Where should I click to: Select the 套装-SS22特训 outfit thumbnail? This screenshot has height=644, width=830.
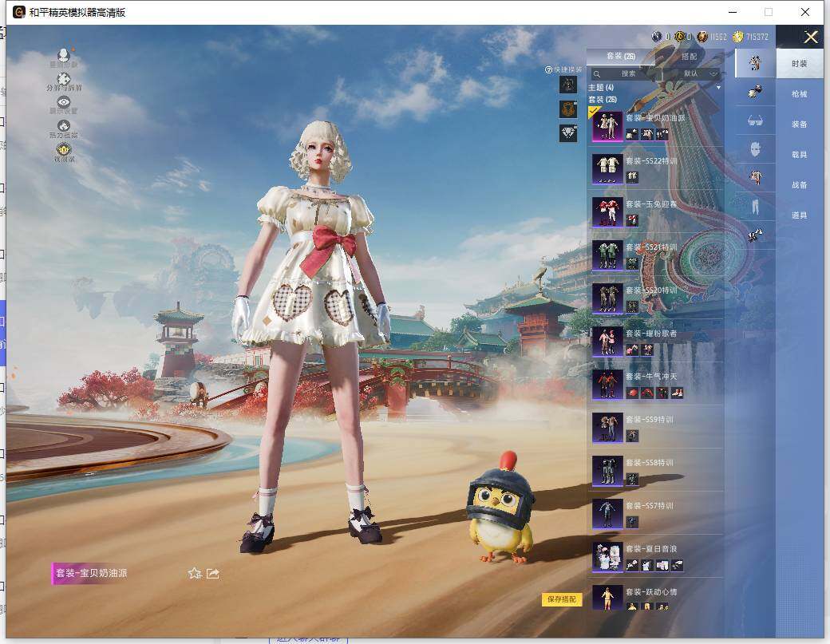[607, 169]
